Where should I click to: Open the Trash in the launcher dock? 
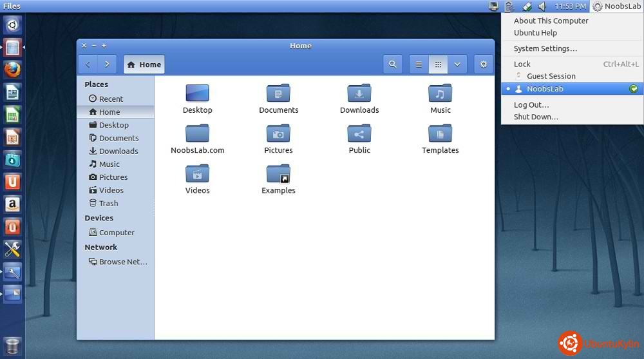click(12, 345)
